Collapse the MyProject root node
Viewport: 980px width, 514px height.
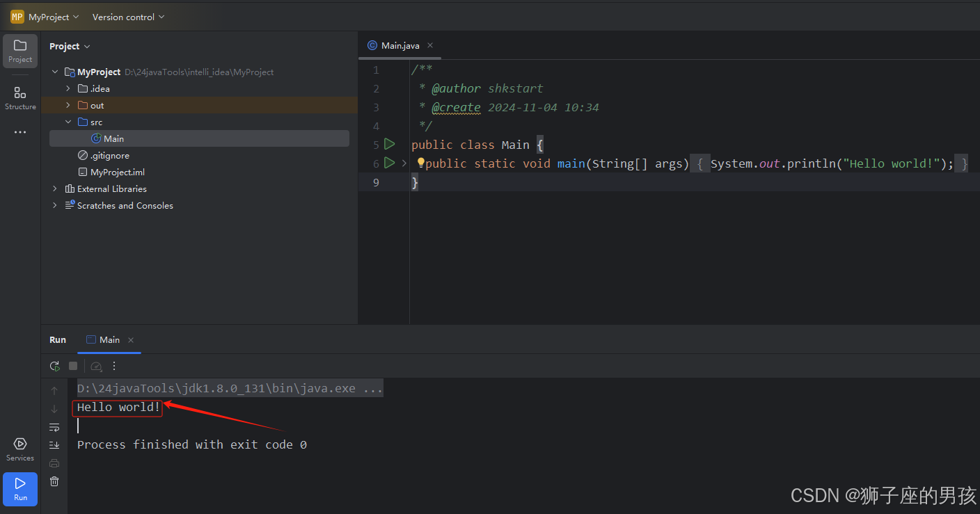click(x=55, y=72)
